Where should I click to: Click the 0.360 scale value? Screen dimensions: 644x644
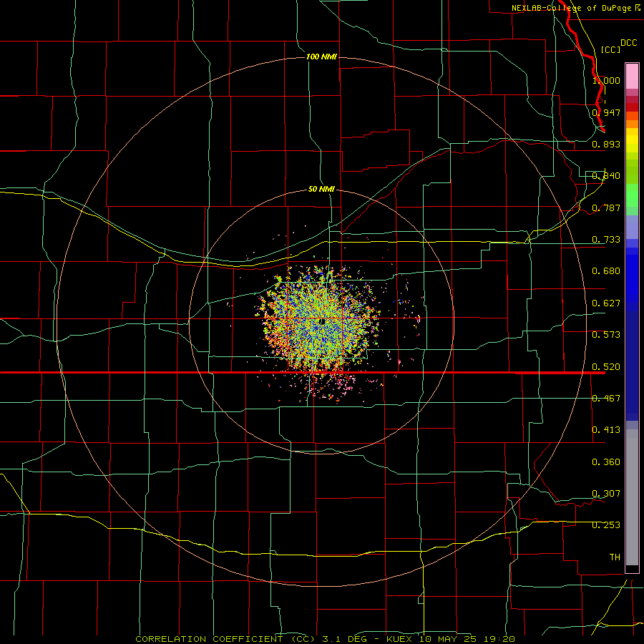point(606,462)
